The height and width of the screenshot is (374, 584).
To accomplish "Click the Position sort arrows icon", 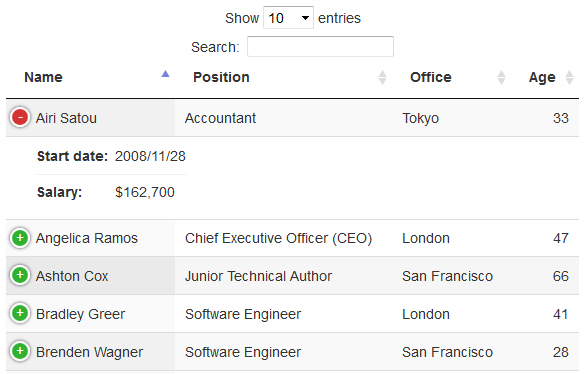I will (382, 77).
